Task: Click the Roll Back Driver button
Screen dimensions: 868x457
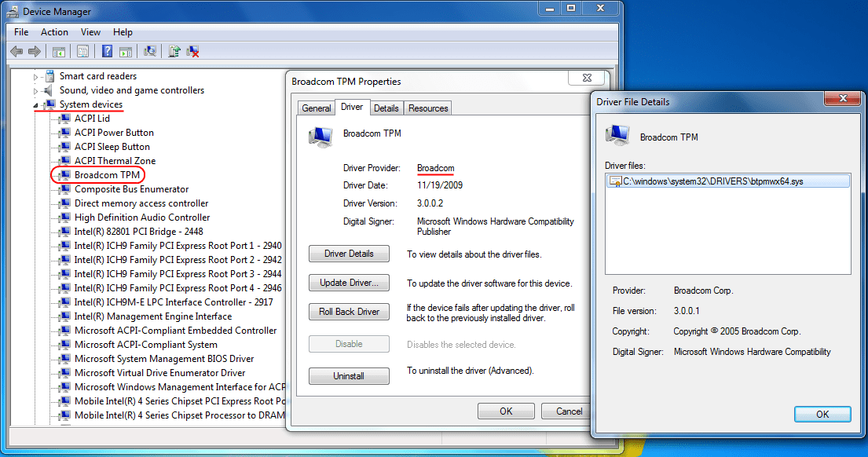Action: coord(349,312)
